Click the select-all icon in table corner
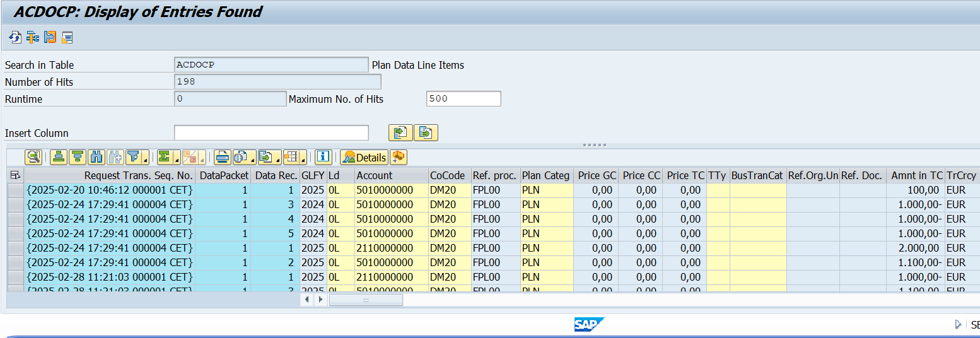 [x=15, y=175]
